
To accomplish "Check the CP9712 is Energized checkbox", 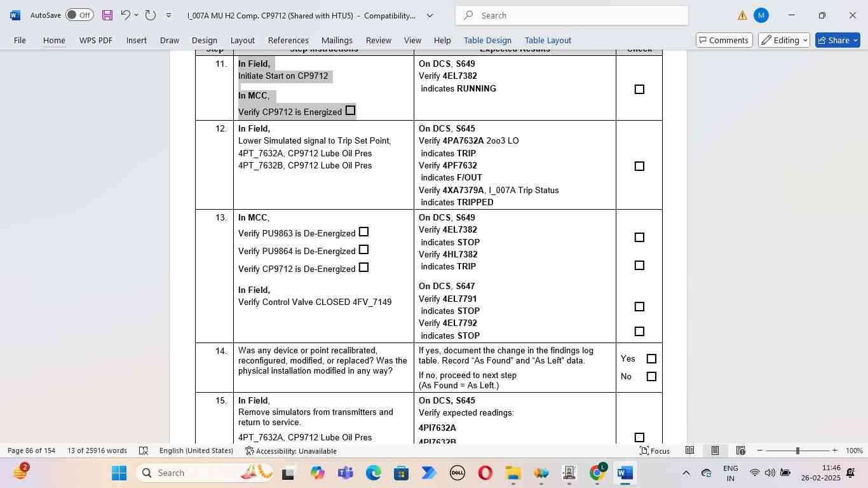I will tap(350, 111).
